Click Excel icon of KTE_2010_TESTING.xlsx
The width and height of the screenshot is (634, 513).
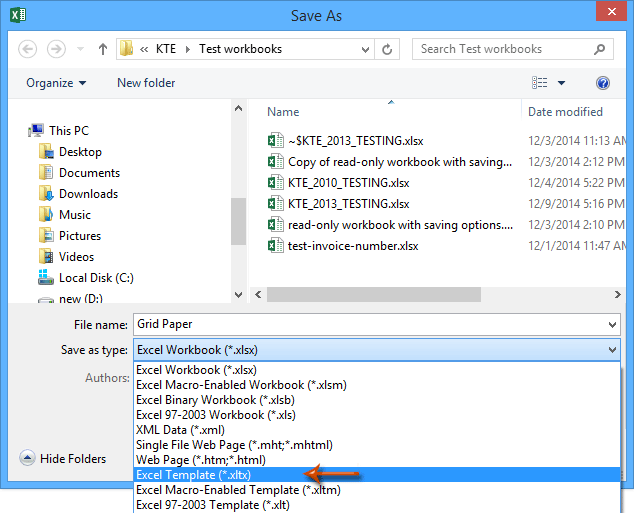[x=276, y=183]
